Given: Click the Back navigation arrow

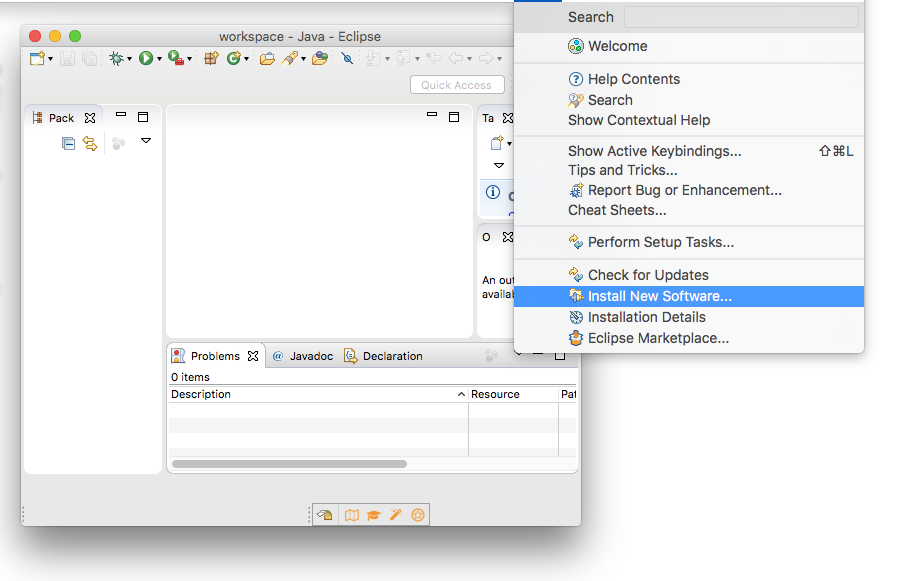Looking at the screenshot, I should [457, 58].
